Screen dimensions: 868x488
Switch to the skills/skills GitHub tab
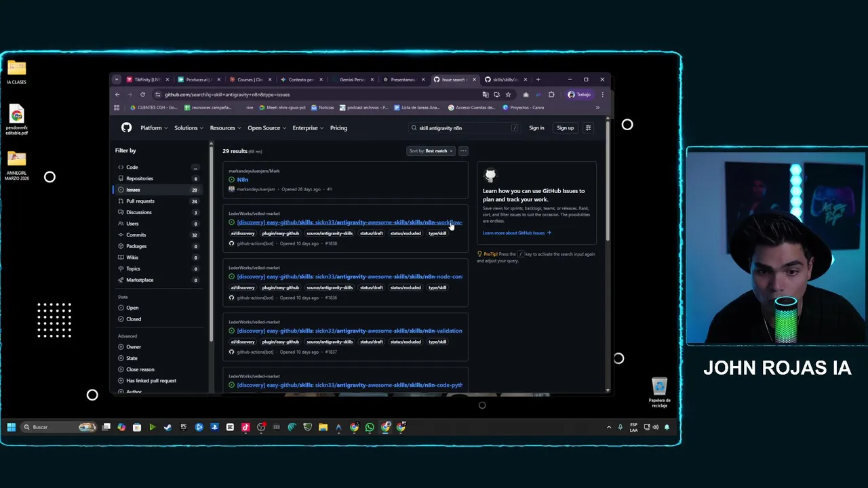(x=505, y=79)
